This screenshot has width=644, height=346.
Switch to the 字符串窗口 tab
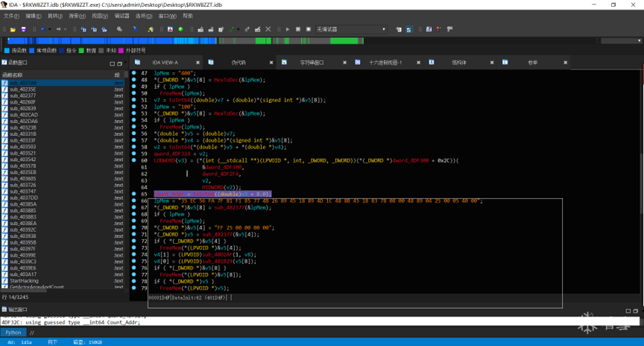pos(312,63)
